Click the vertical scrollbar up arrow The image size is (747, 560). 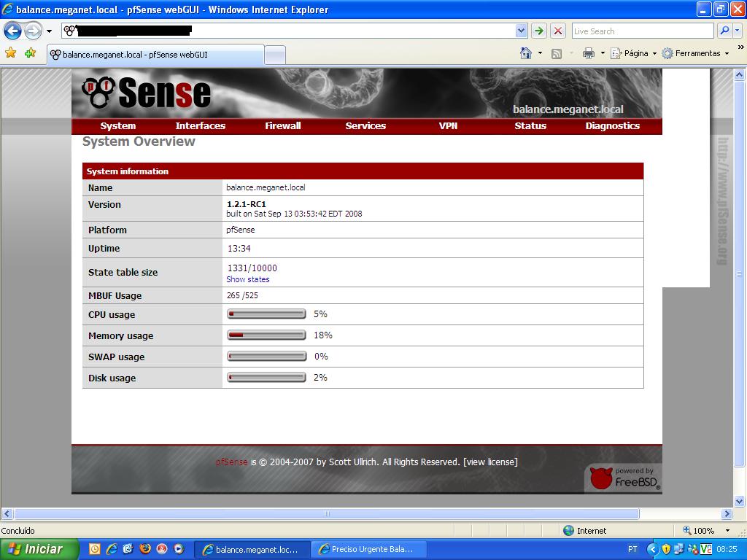(x=740, y=75)
